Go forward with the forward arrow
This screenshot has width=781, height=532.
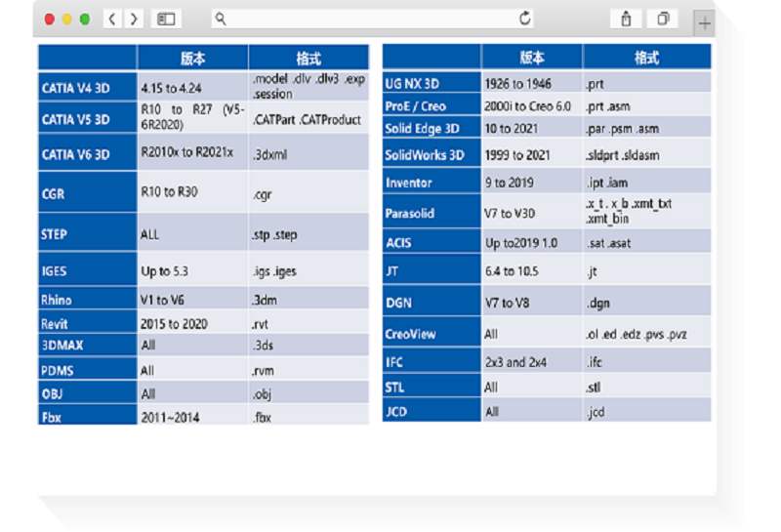click(134, 19)
